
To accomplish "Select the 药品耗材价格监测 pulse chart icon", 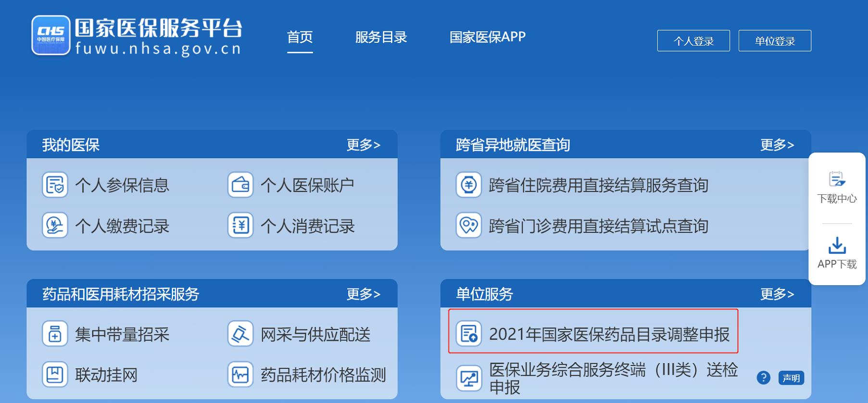I will pos(240,375).
